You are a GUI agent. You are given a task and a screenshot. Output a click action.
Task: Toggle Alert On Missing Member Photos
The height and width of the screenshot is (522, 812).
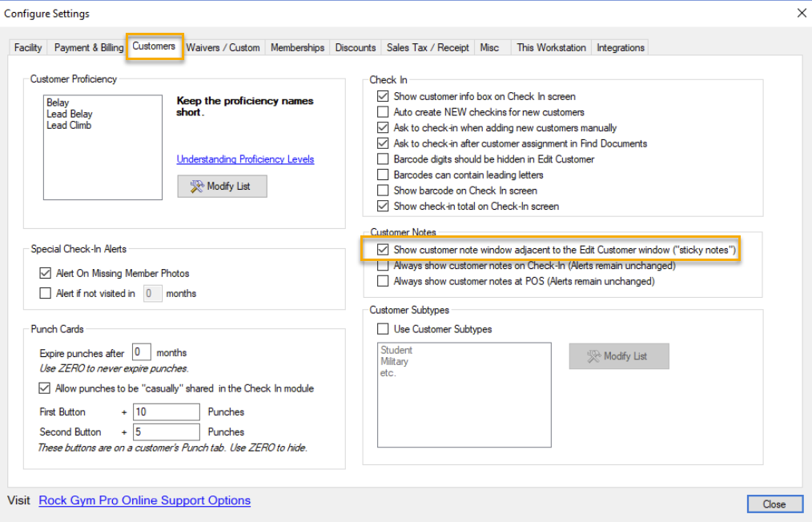(46, 274)
